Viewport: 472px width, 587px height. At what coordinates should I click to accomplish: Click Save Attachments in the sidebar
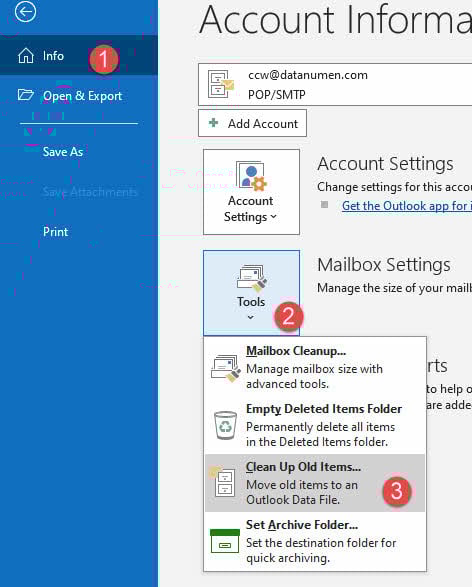pos(90,192)
